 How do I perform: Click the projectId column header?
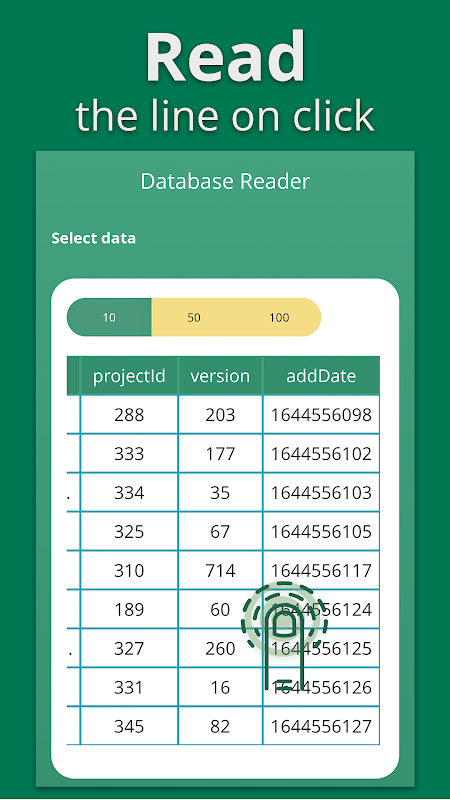pyautogui.click(x=129, y=376)
